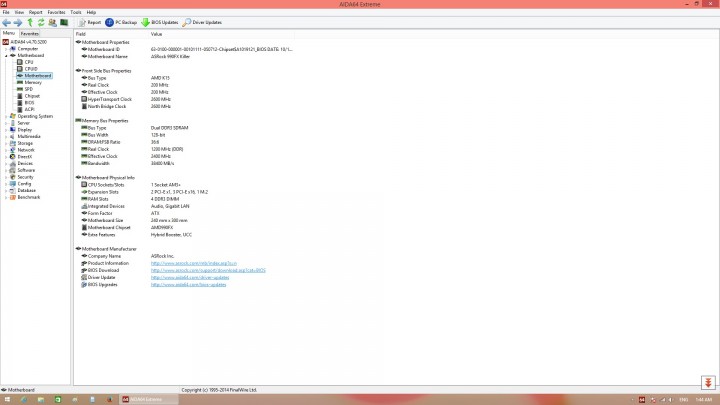
Task: Click the Security icon in the tree
Action: tap(12, 177)
